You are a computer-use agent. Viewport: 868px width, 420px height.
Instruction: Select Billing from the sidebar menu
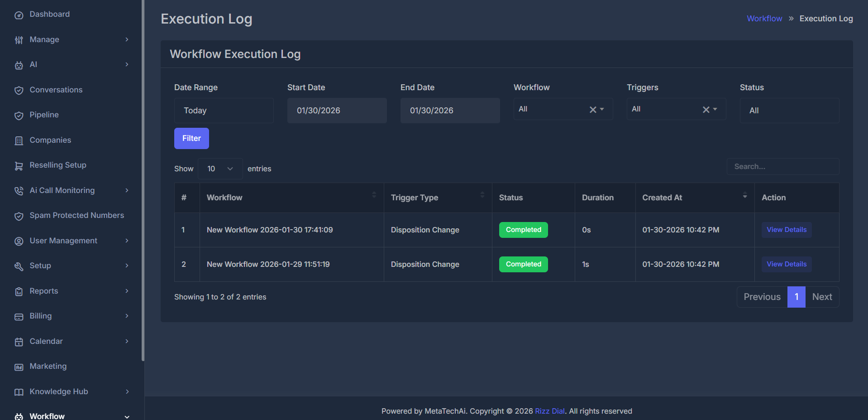[x=41, y=316]
